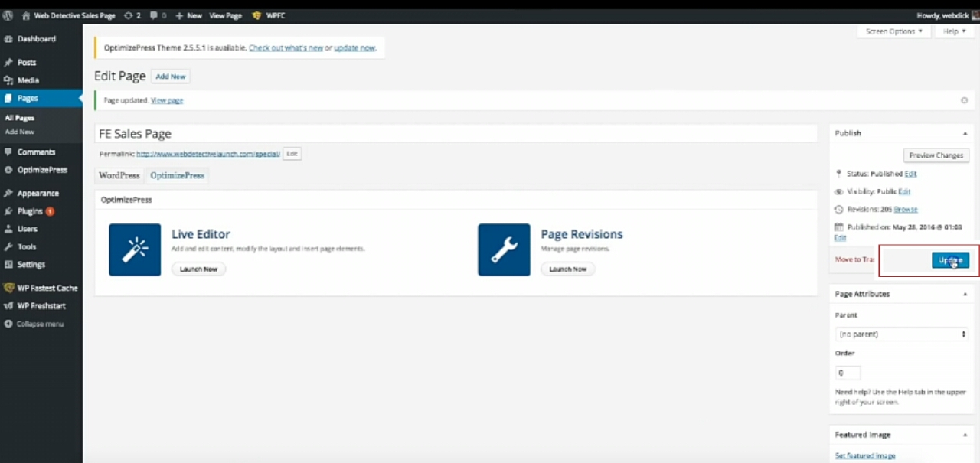
Task: Choose Add New under Pages submenu
Action: pos(20,132)
